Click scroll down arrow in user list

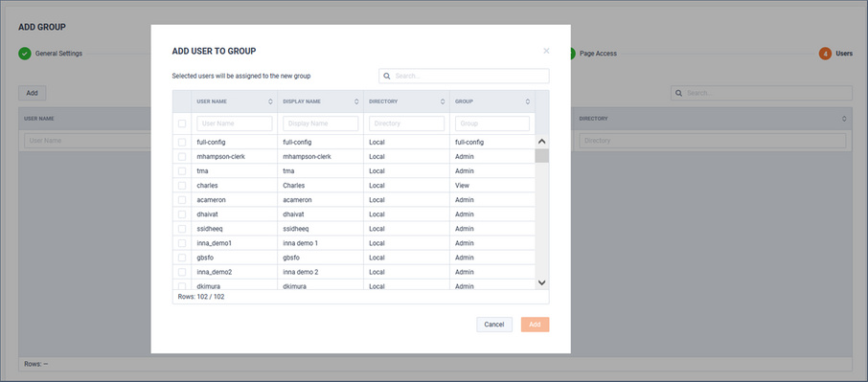[x=542, y=282]
